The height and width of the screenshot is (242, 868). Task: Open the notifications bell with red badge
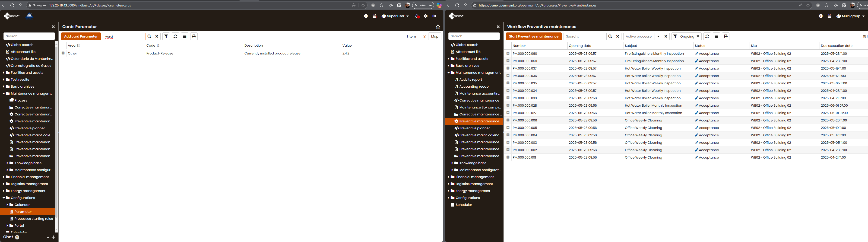417,16
